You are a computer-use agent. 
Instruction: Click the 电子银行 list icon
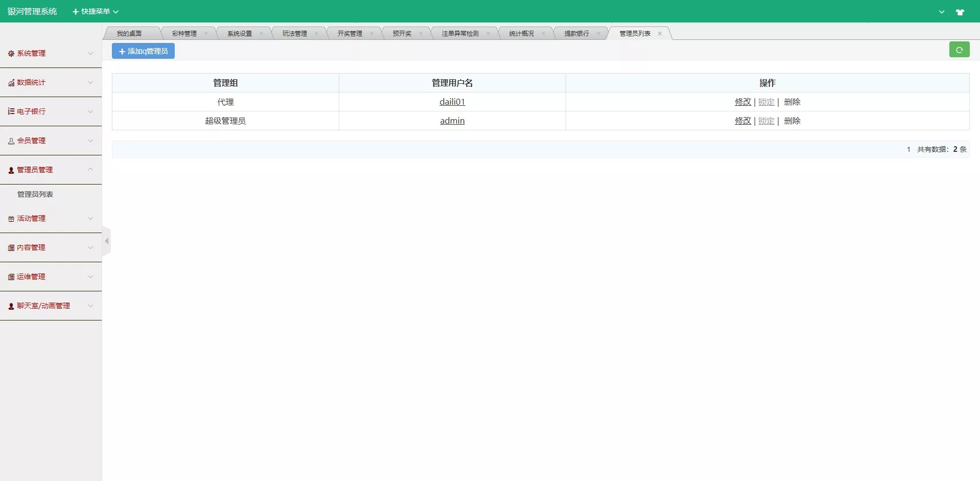pos(10,111)
